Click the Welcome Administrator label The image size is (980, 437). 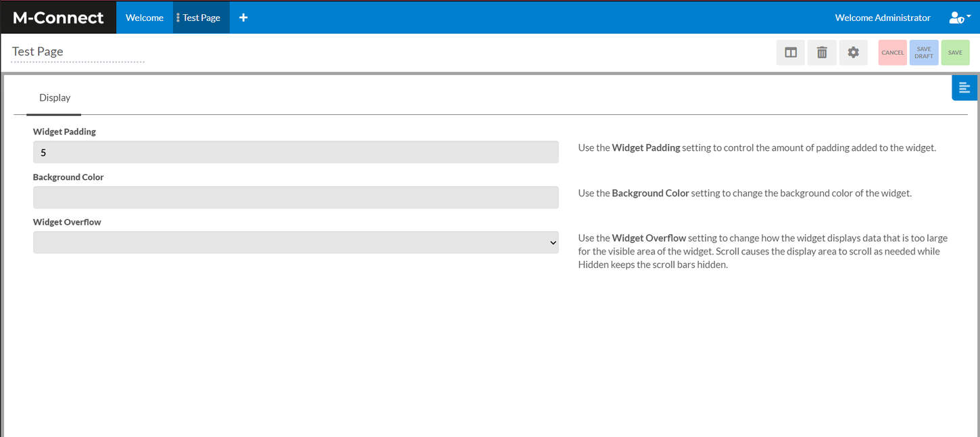click(x=882, y=17)
